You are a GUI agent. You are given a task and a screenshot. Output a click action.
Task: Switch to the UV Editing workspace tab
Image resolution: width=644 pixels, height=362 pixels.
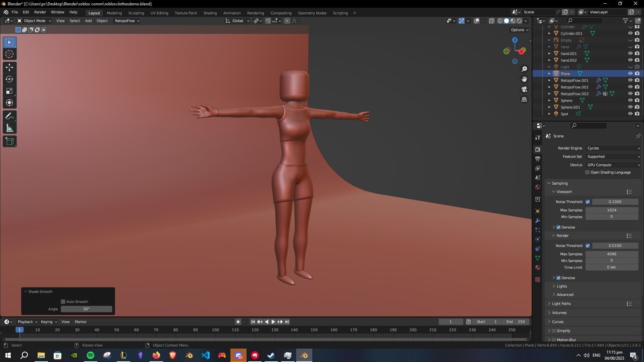point(159,13)
